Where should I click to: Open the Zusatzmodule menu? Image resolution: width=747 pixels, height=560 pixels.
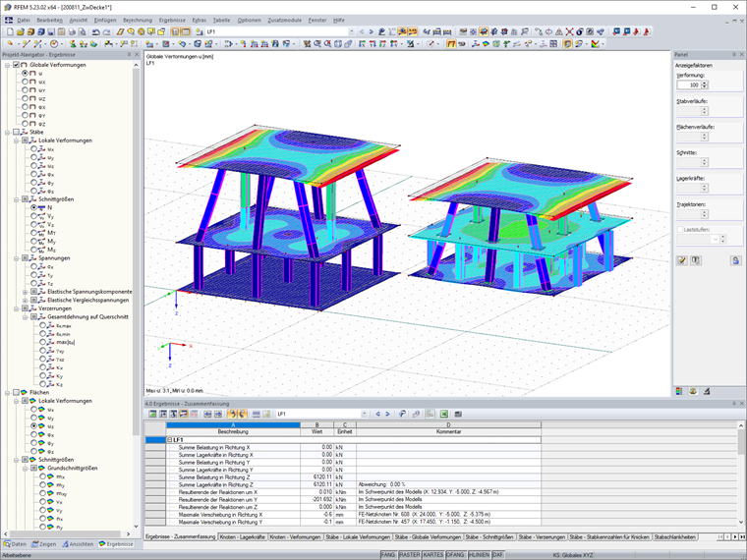[284, 20]
